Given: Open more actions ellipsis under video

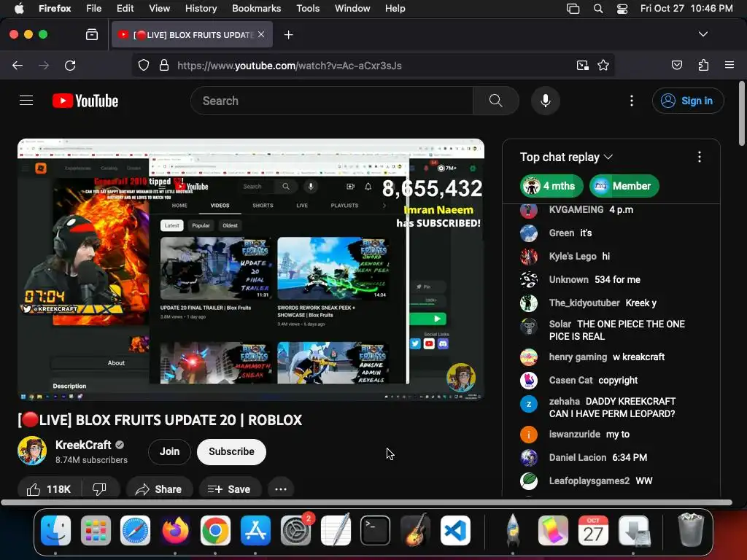Looking at the screenshot, I should tap(281, 489).
